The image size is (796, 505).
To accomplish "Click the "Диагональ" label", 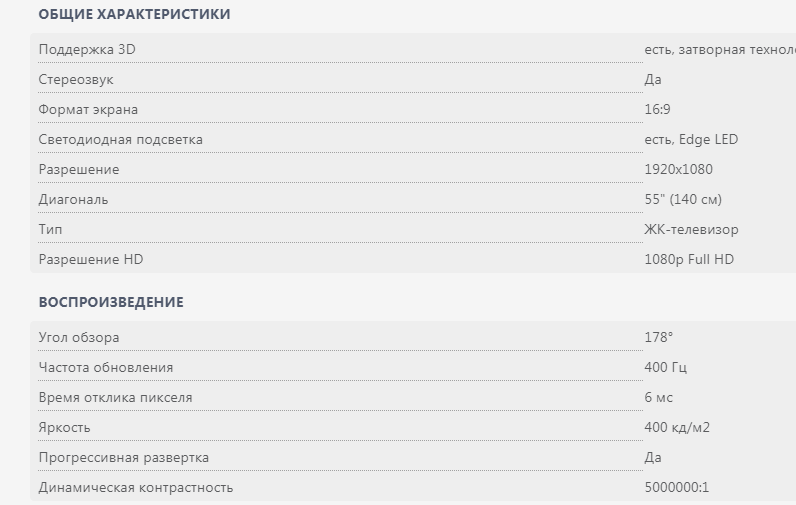I will pos(73,199).
